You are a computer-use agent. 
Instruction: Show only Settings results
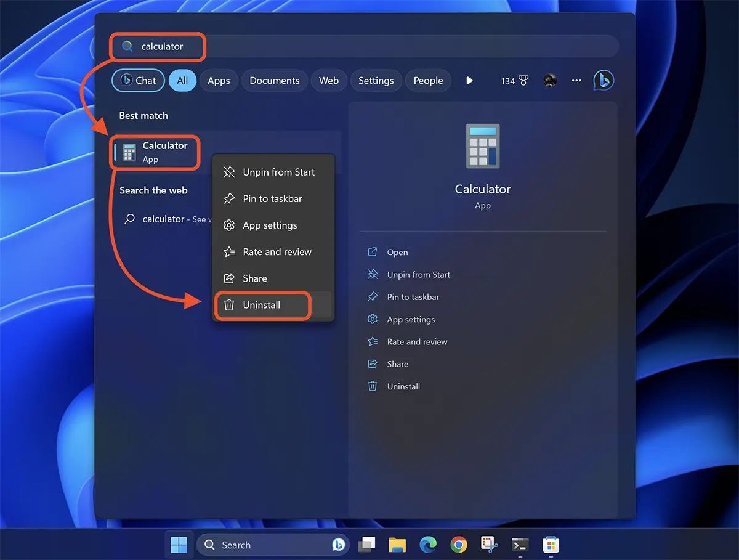tap(376, 80)
